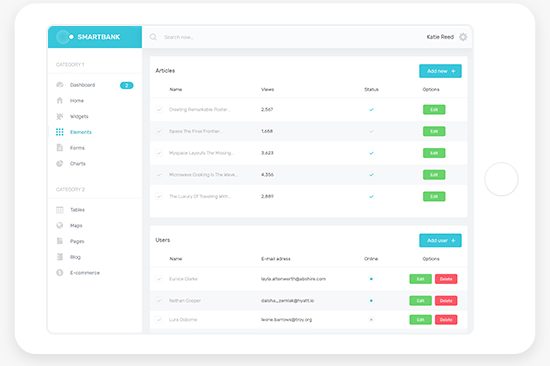Tick the checkbox for the first article row

(x=159, y=109)
